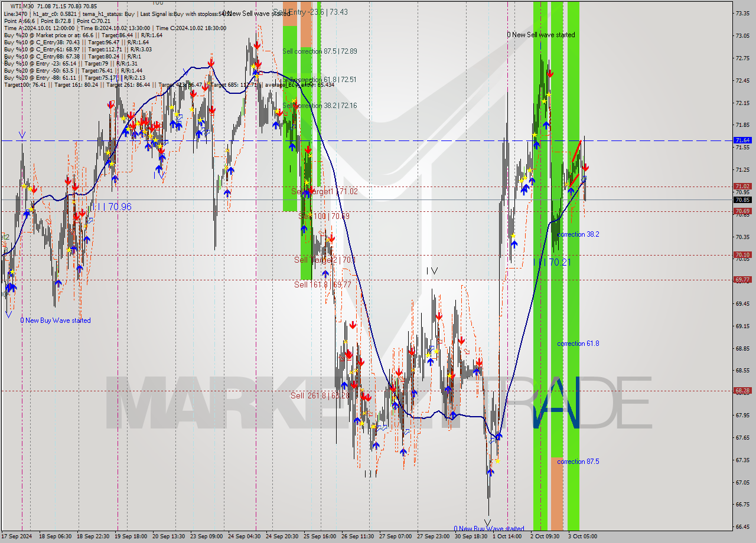Click the red 69.77 price tag

pos(742,280)
